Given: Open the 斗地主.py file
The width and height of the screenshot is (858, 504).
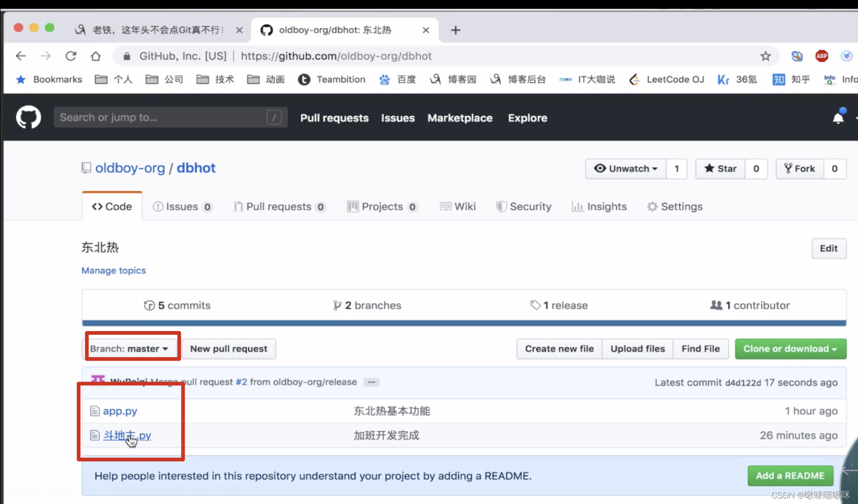Looking at the screenshot, I should (x=127, y=435).
